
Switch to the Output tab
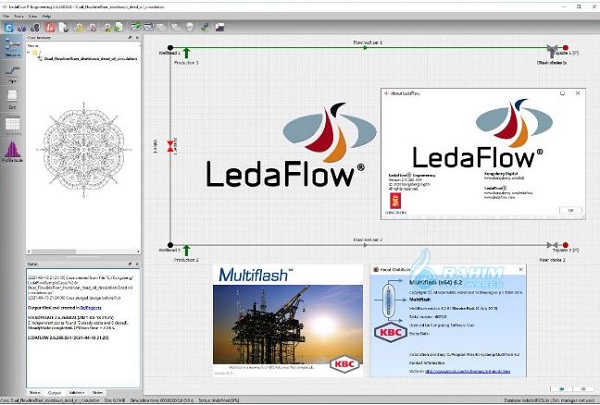(x=54, y=393)
